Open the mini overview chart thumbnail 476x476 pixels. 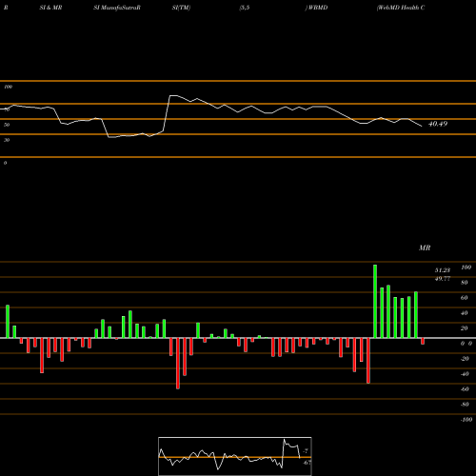tap(235, 456)
